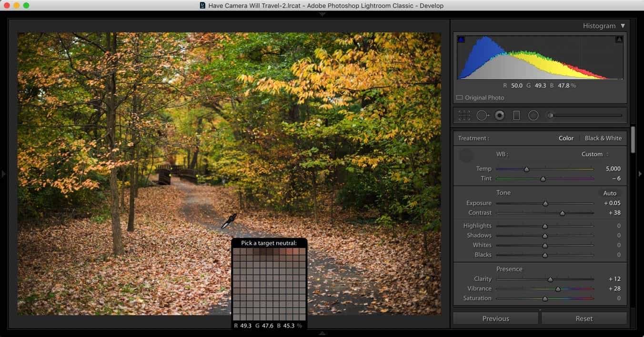Viewport: 644px width, 337px height.
Task: Expand the top module picker arrow
Action: 322,14
